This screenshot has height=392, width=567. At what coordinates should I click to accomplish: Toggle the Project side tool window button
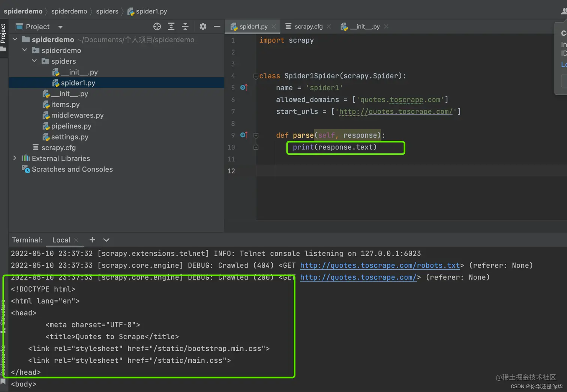(x=3, y=38)
